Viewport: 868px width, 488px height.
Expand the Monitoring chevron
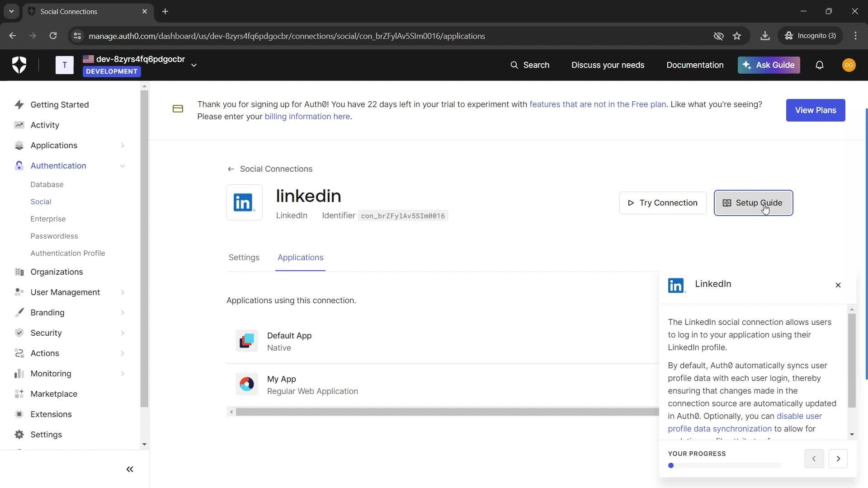[123, 374]
